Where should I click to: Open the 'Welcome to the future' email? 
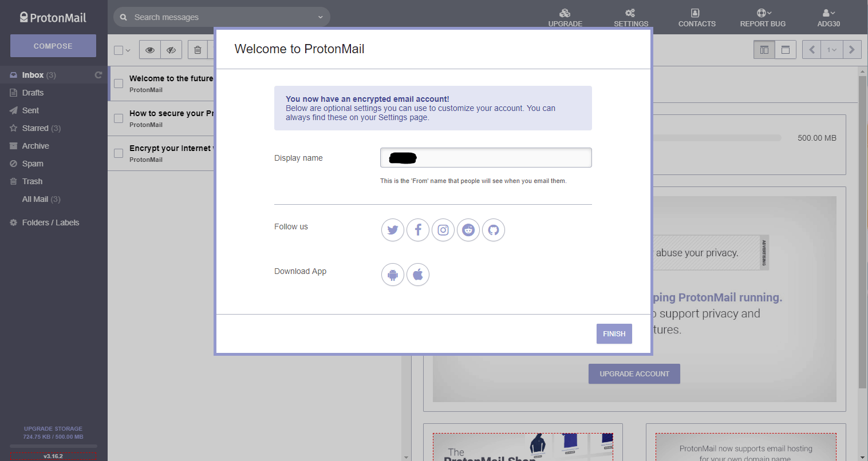pyautogui.click(x=171, y=84)
